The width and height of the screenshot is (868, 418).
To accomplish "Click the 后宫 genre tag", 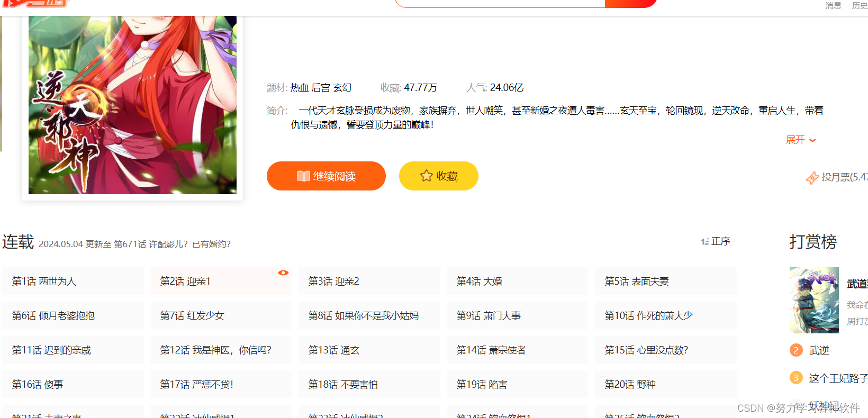I will [321, 88].
